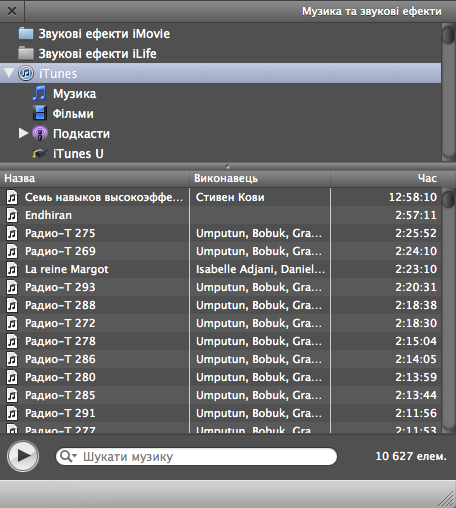Click the audio file icon for Радио-Т 288
456x508 pixels.
coord(12,305)
